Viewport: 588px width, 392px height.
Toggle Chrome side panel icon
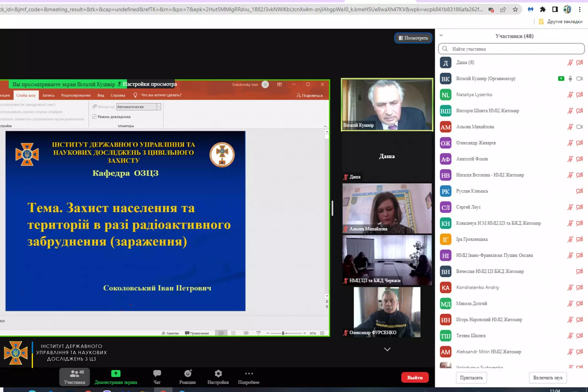pos(555,9)
